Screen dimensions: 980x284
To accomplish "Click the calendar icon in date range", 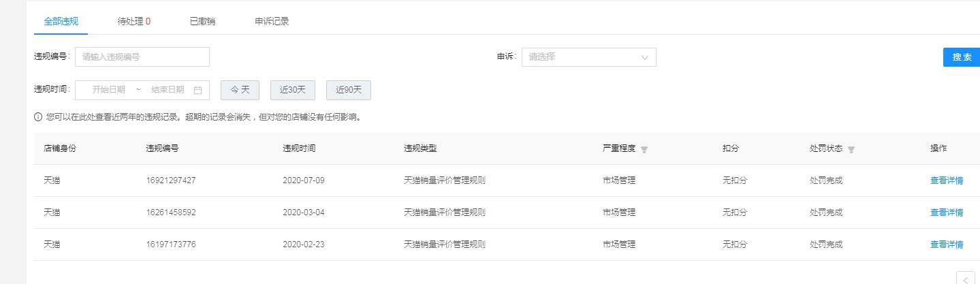I will point(197,90).
